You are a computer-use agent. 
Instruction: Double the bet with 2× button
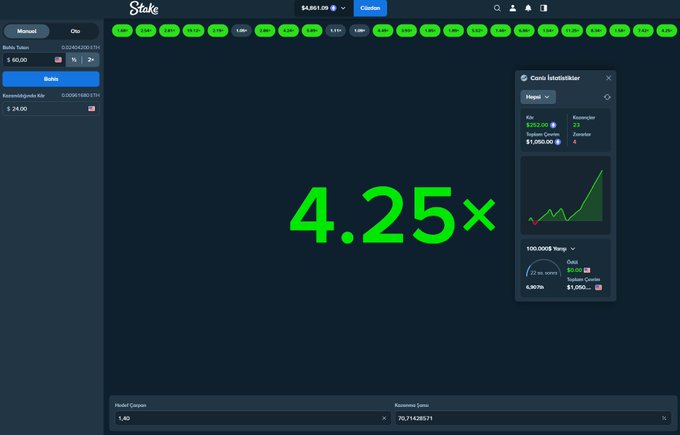(91, 60)
